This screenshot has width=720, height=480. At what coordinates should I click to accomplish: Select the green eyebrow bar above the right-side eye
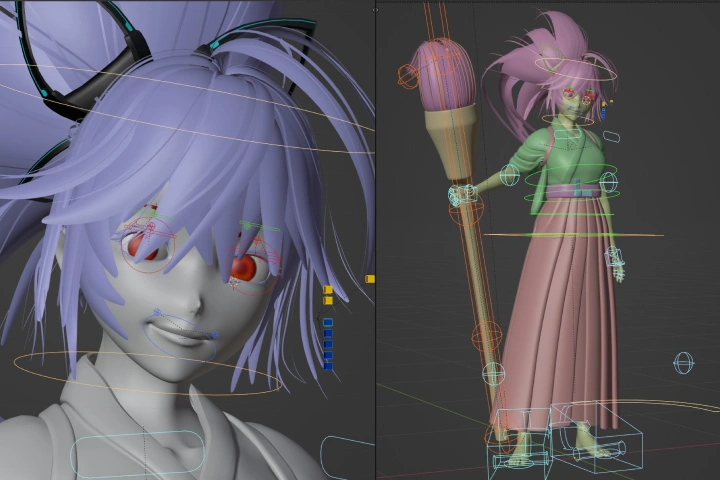[x=259, y=226]
